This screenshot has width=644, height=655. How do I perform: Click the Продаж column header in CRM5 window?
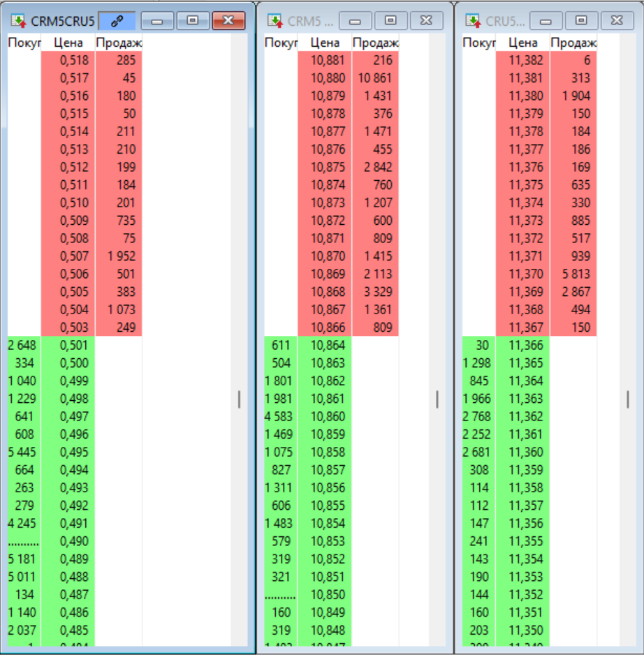(375, 43)
